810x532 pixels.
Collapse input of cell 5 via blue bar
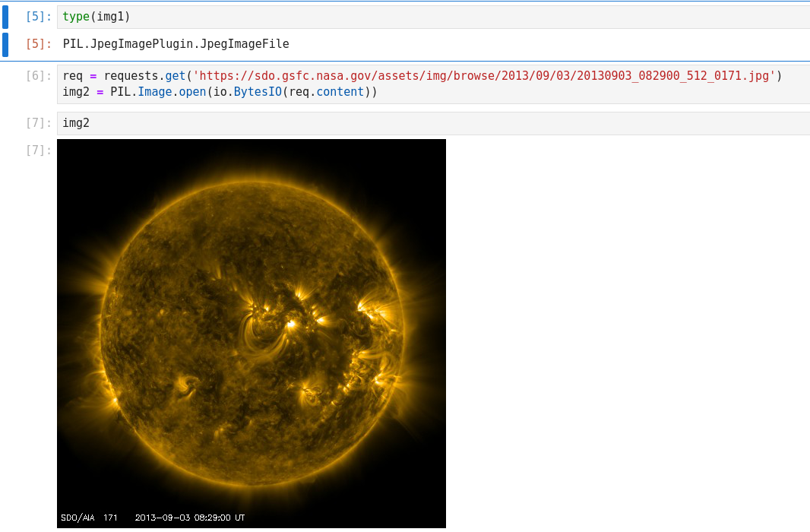5,17
